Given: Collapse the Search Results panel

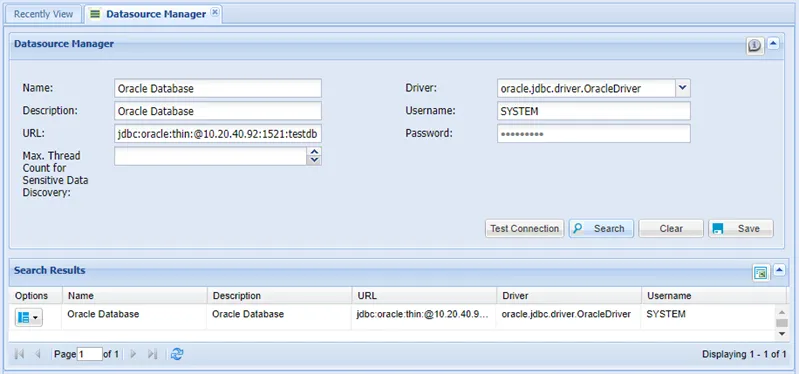Looking at the screenshot, I should tap(780, 271).
